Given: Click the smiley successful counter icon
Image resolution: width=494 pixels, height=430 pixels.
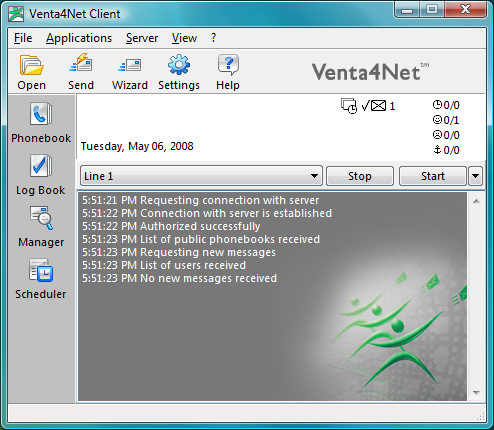Looking at the screenshot, I should coord(437,119).
